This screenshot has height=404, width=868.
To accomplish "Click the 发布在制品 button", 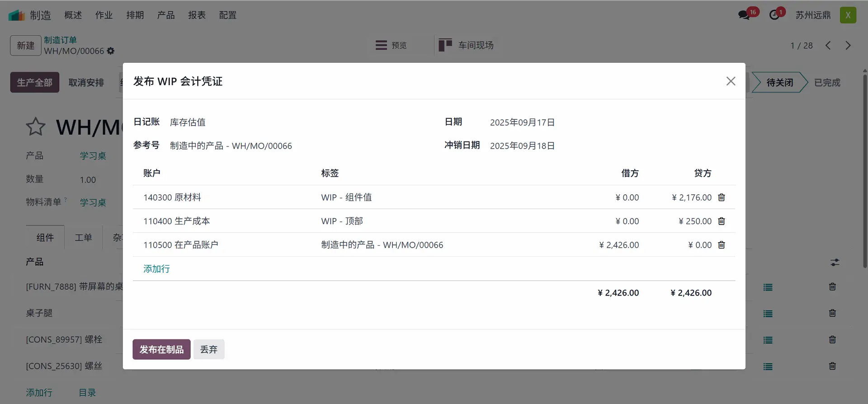I will coord(161,349).
